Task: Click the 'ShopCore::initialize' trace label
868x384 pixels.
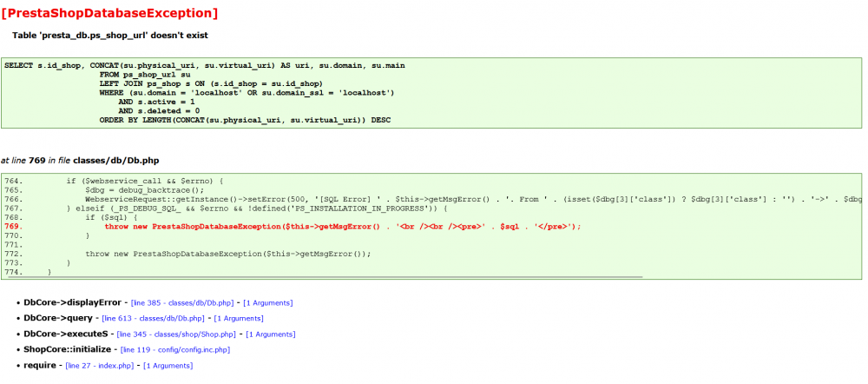Action: (67, 349)
